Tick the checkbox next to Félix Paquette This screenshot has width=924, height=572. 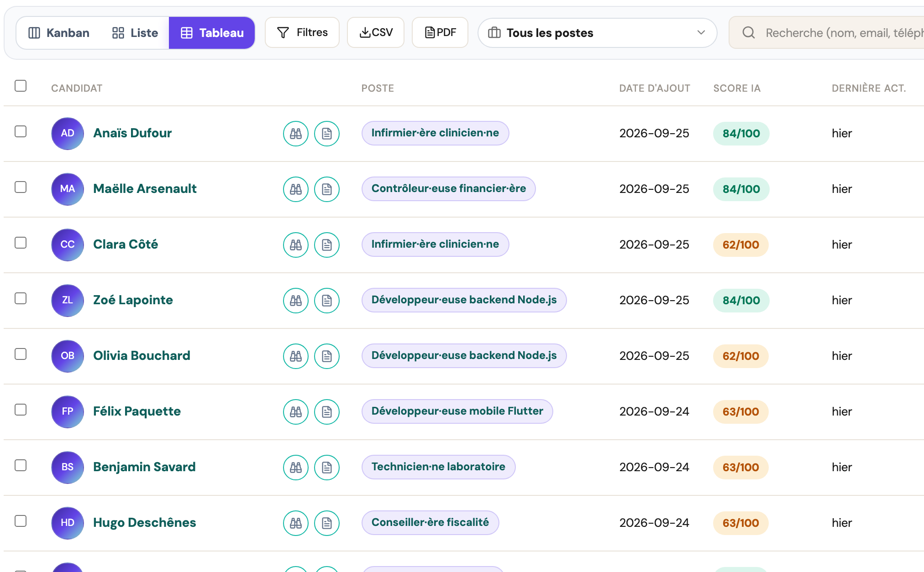(x=21, y=410)
